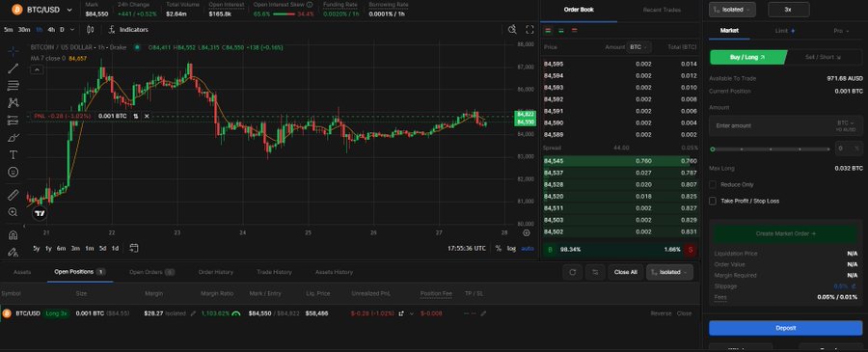Click the Close All positions button
868x352 pixels.
[626, 272]
